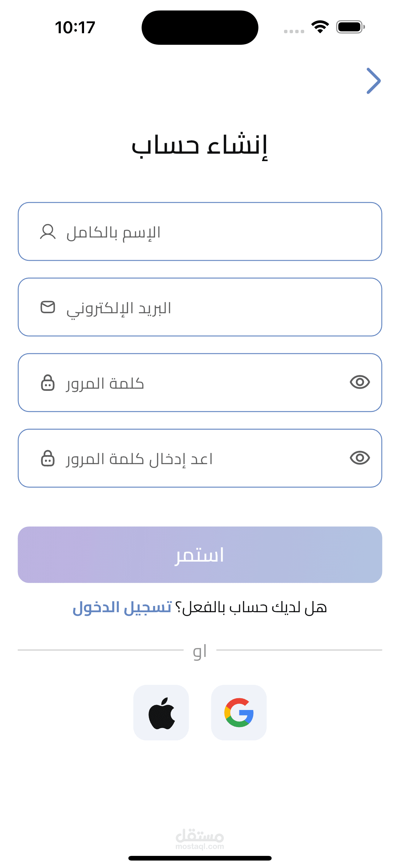400x868 pixels.
Task: Click the lock icon in password field
Action: pos(47,383)
